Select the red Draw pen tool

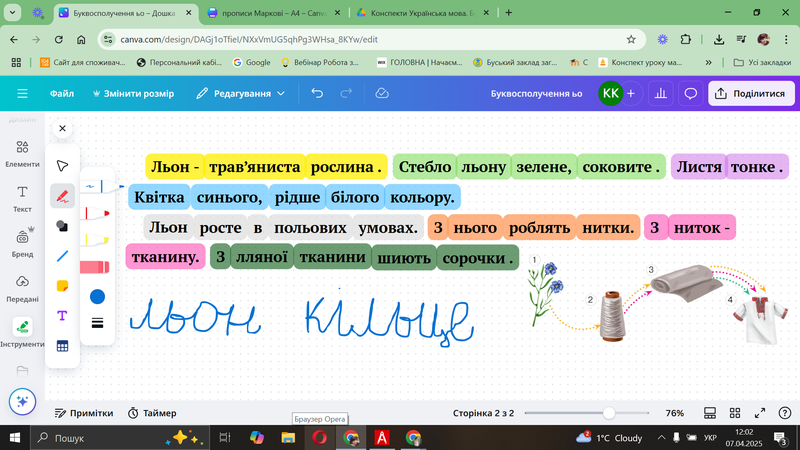[62, 196]
